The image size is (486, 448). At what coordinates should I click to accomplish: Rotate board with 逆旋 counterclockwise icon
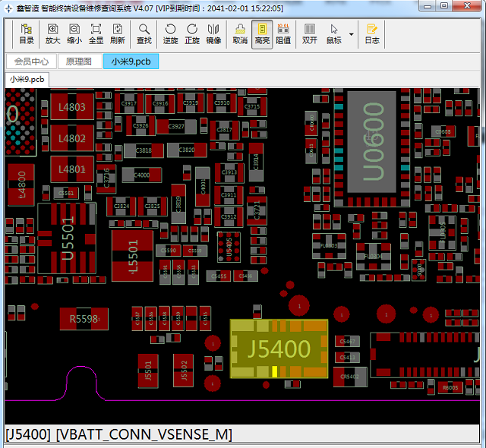tap(171, 34)
